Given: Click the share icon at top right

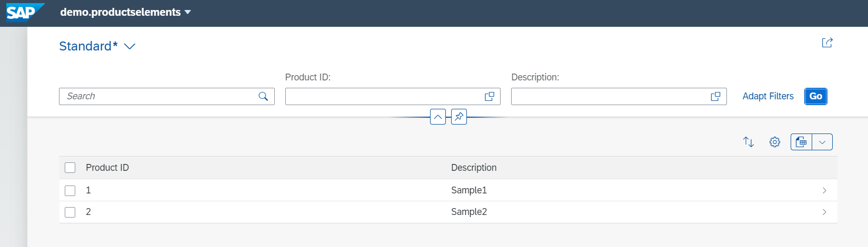Looking at the screenshot, I should (x=827, y=43).
